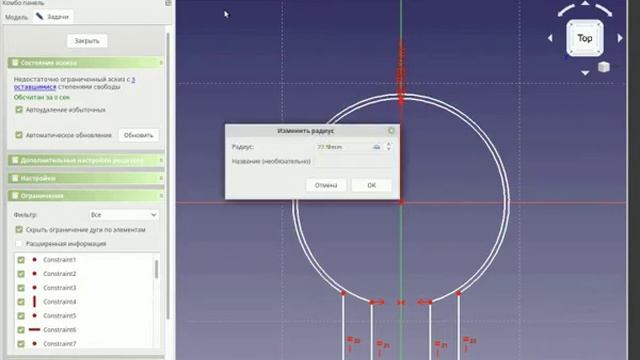
Task: Select the red coincident point at the arc's left end
Action: coord(343,293)
